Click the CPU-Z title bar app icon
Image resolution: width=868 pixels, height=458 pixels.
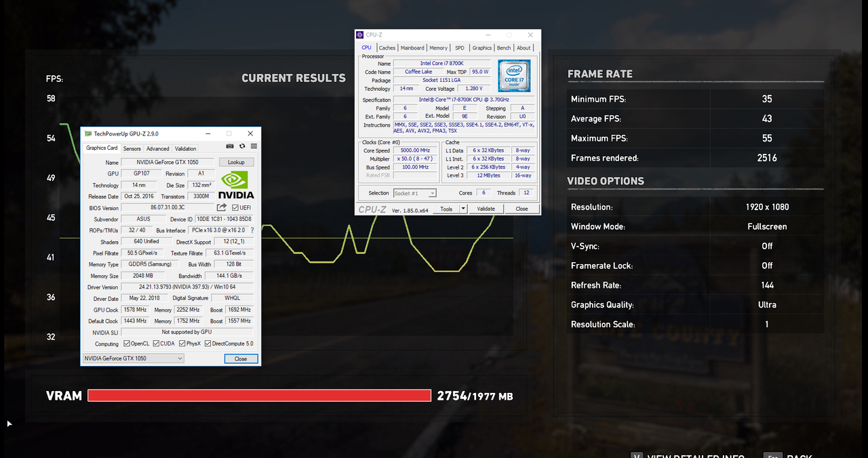[359, 35]
